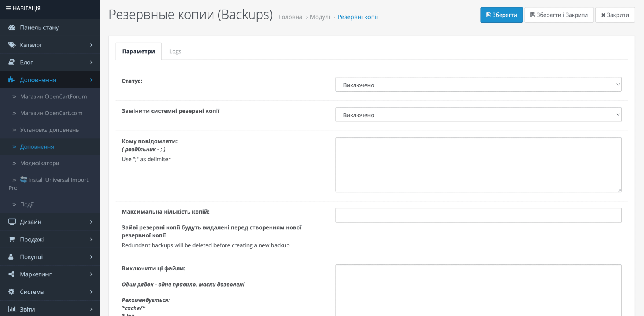Click the puzzle icon beside Доповнення
The height and width of the screenshot is (316, 644).
[x=12, y=80]
